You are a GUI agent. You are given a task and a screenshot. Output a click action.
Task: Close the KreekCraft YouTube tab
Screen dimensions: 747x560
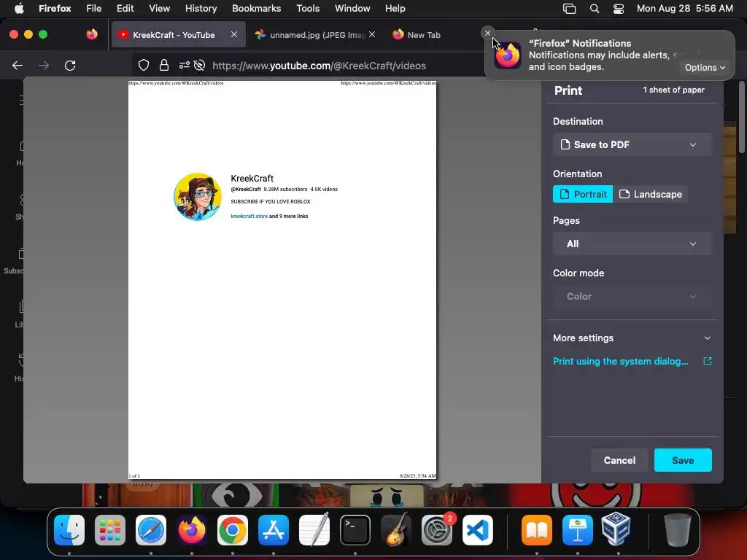click(234, 34)
